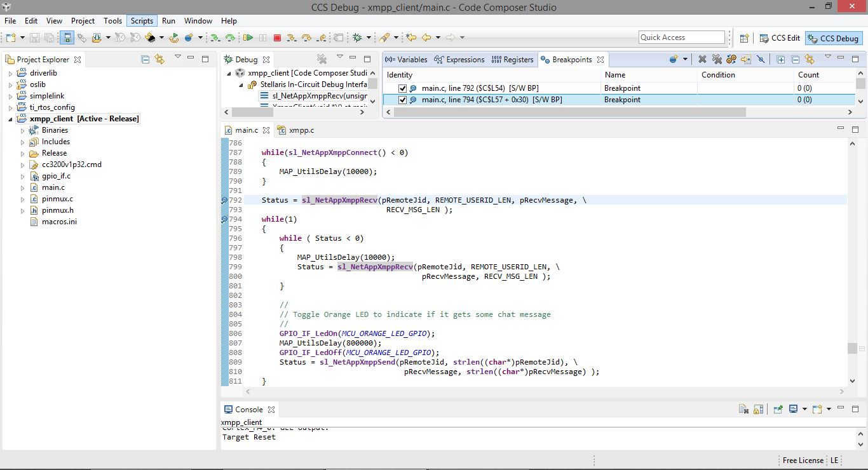Collapse all in the Breakpoints view
The height and width of the screenshot is (470, 868).
tap(795, 59)
